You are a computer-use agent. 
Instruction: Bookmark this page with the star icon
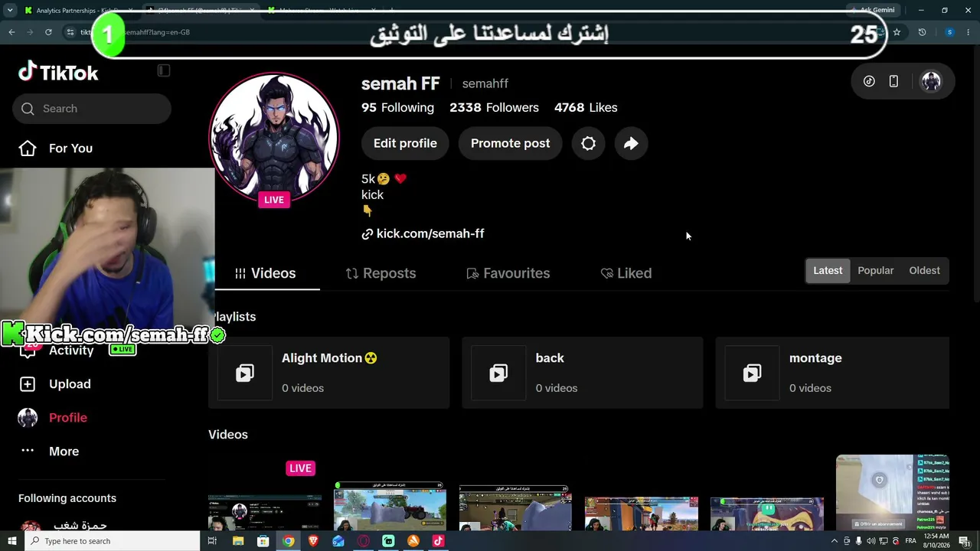(x=897, y=32)
